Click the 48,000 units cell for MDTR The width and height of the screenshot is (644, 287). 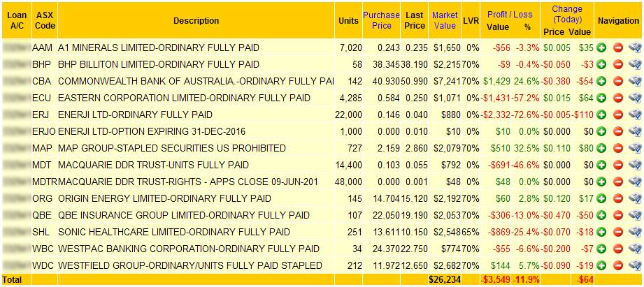(x=349, y=182)
